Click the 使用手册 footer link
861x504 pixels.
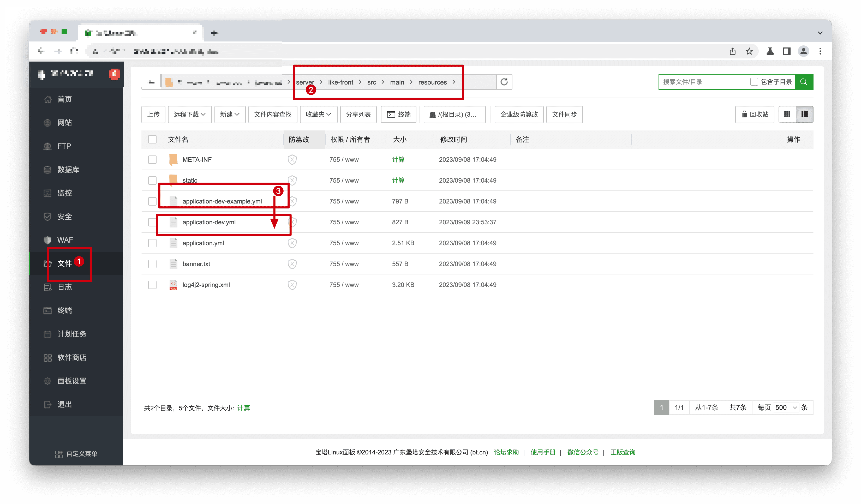pyautogui.click(x=543, y=452)
